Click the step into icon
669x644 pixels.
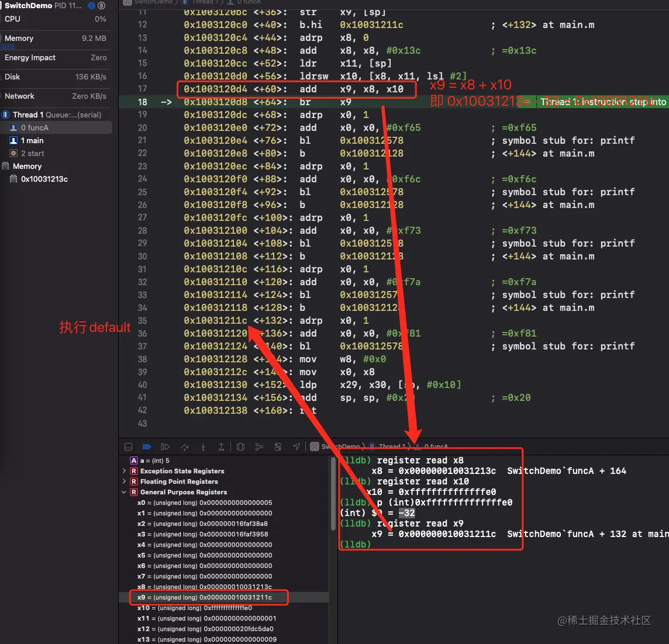click(x=203, y=446)
